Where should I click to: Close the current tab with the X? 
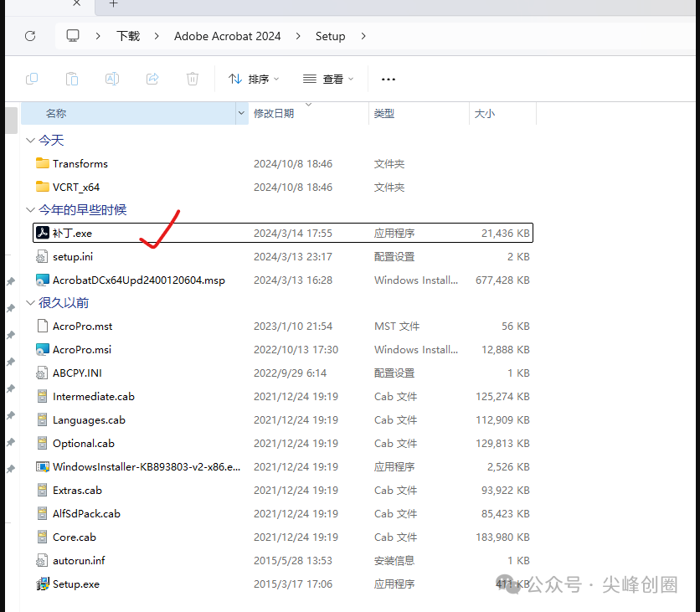77,3
